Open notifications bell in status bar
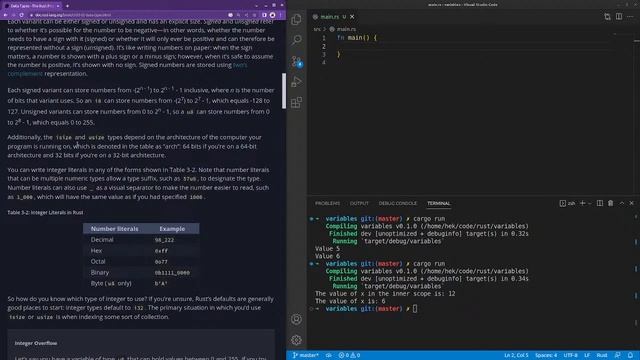The image size is (640, 360). pyautogui.click(x=630, y=355)
